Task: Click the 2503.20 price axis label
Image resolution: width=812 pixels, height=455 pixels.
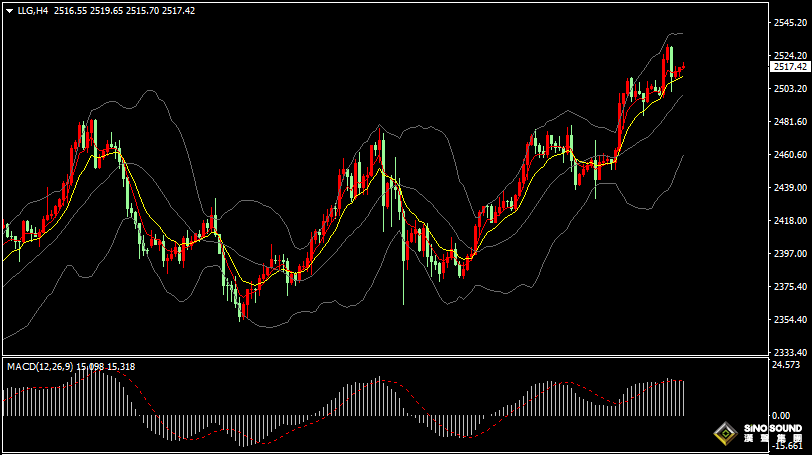Action: pos(790,89)
